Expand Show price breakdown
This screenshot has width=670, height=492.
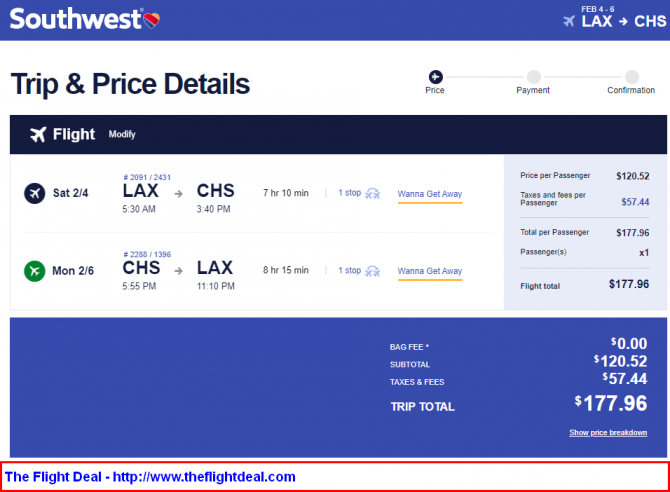pos(608,433)
